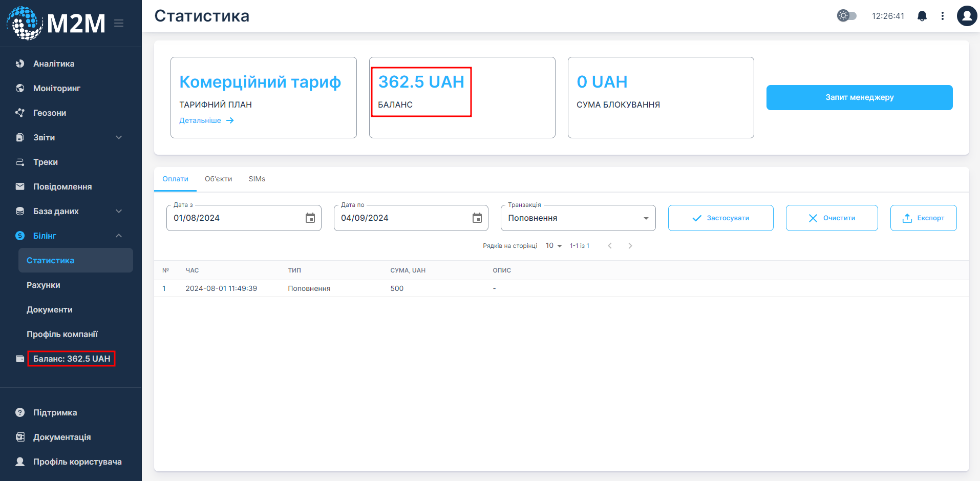980x481 pixels.
Task: Click the Баланс: 362.5 UAH sidebar text
Action: (72, 359)
